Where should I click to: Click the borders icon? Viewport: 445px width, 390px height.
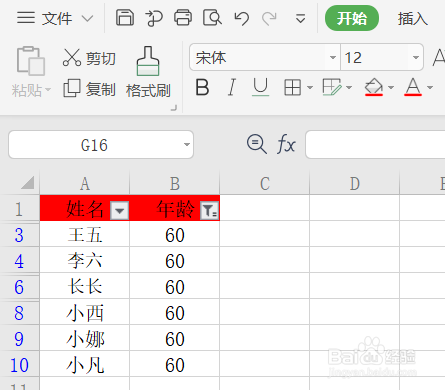point(292,88)
